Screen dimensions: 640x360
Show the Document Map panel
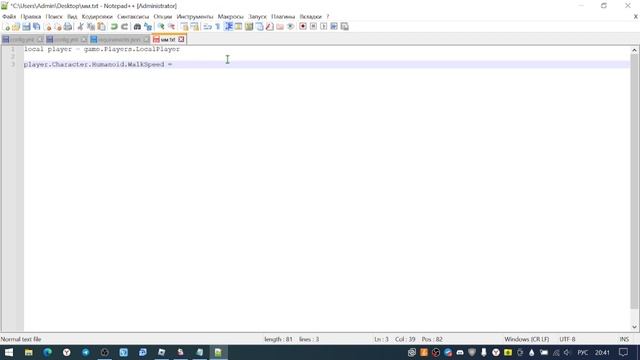(249, 27)
